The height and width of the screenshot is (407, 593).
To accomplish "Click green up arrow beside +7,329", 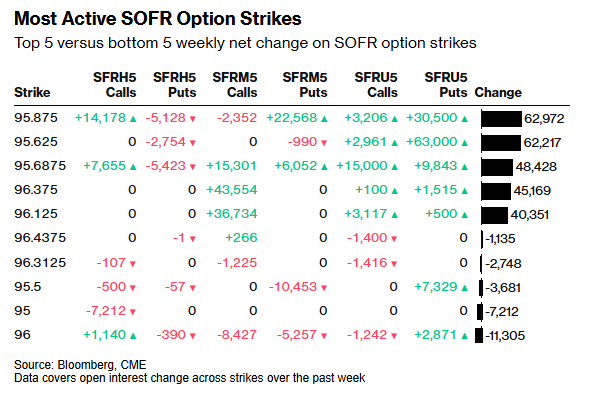I will [465, 287].
